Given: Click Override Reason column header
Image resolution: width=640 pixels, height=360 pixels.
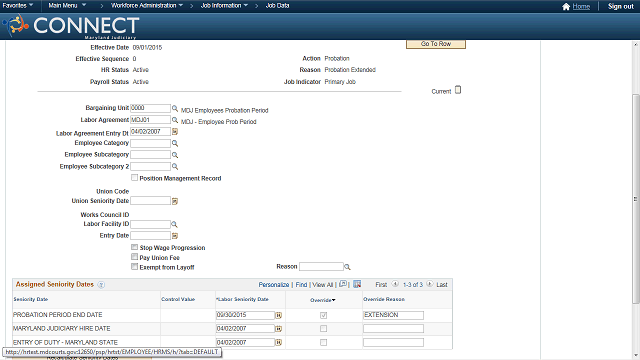Looking at the screenshot, I should tap(384, 300).
